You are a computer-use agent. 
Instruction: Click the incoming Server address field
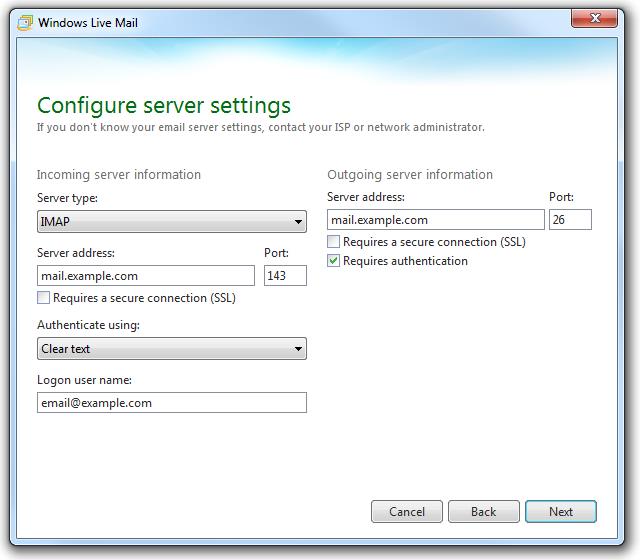point(146,276)
